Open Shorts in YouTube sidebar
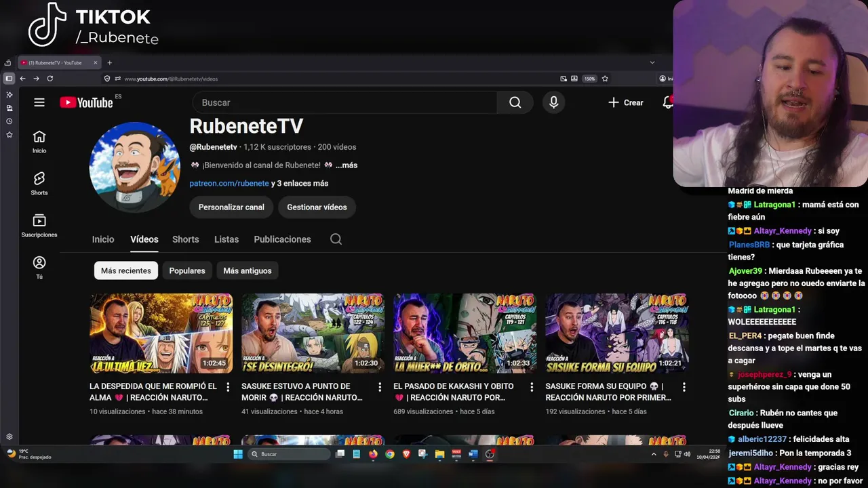The height and width of the screenshot is (488, 868). [39, 184]
